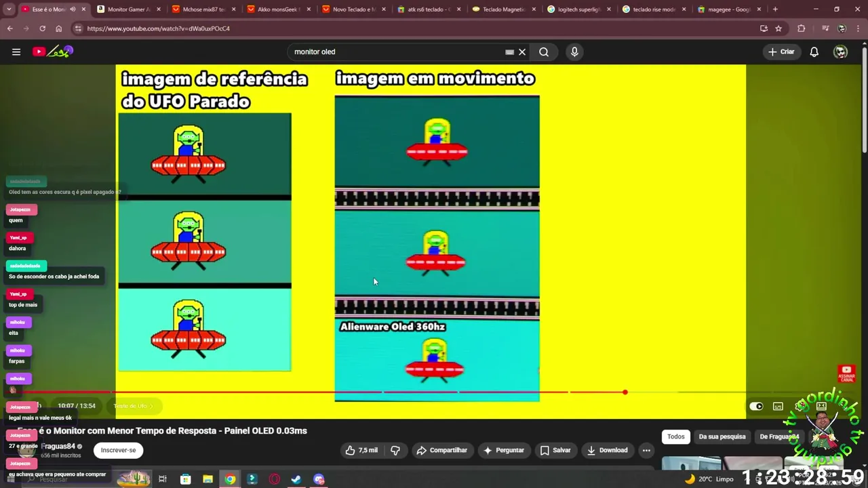868x488 pixels.
Task: Open browser home page icon
Action: click(58, 28)
